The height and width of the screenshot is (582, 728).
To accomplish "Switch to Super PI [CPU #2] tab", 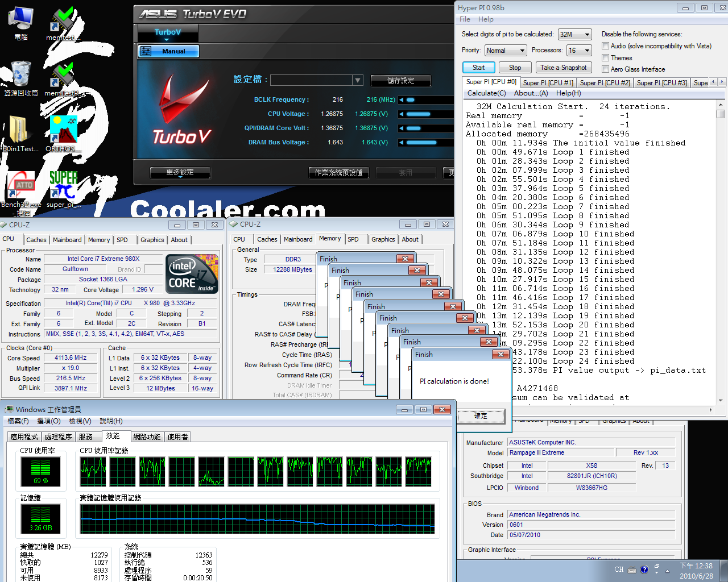I will click(x=605, y=83).
